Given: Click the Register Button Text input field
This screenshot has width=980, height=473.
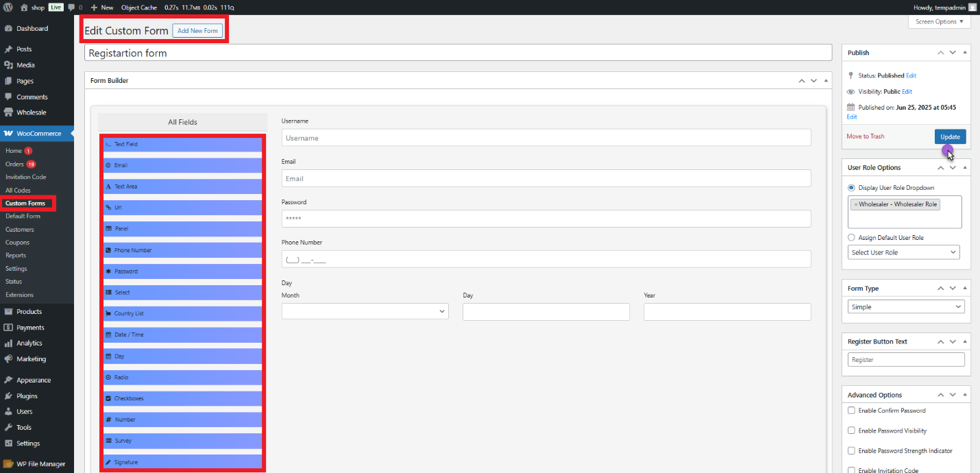Looking at the screenshot, I should pos(906,359).
